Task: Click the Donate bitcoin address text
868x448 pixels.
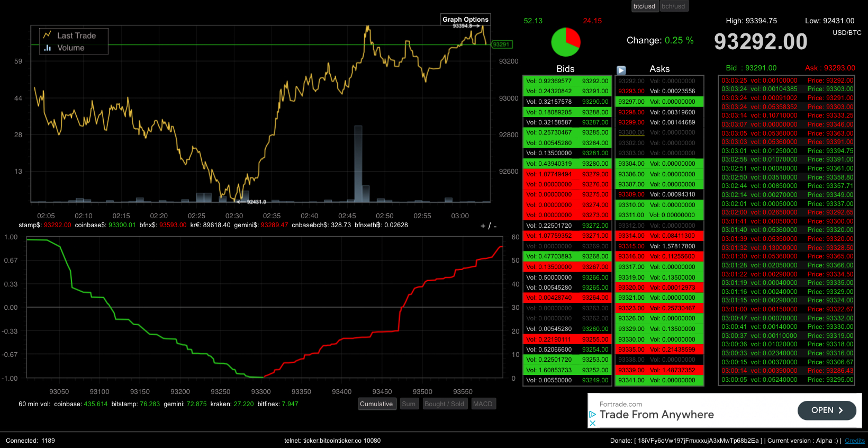Action: click(x=686, y=441)
